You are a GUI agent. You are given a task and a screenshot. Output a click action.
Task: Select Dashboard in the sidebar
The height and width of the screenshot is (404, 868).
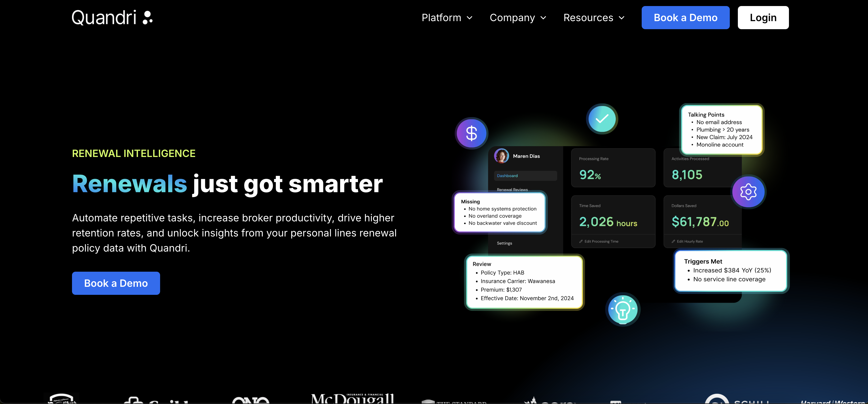[507, 175]
